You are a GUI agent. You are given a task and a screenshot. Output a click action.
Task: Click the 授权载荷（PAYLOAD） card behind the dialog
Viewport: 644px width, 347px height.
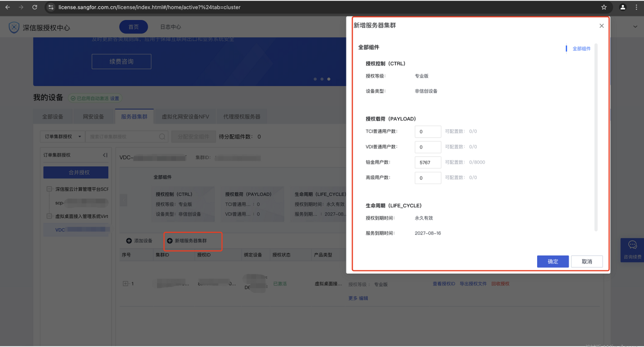pos(253,204)
